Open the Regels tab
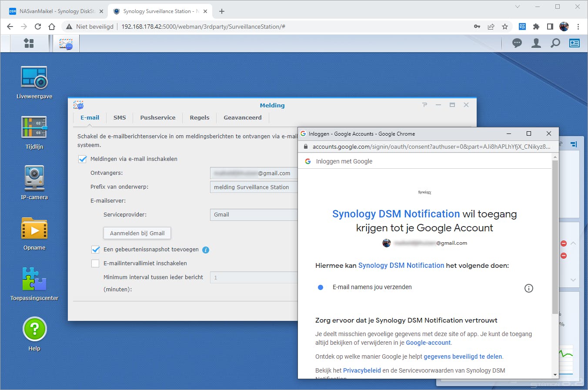Viewport: 588px width, 390px height. (200, 118)
